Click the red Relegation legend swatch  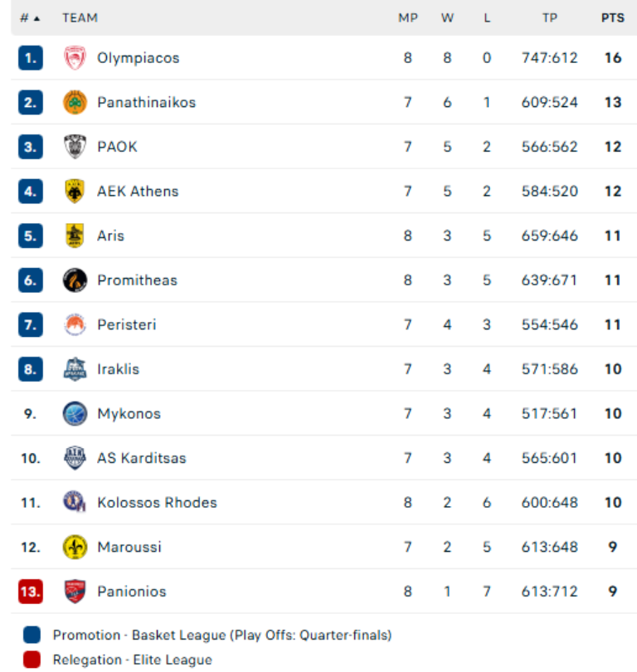pyautogui.click(x=32, y=660)
